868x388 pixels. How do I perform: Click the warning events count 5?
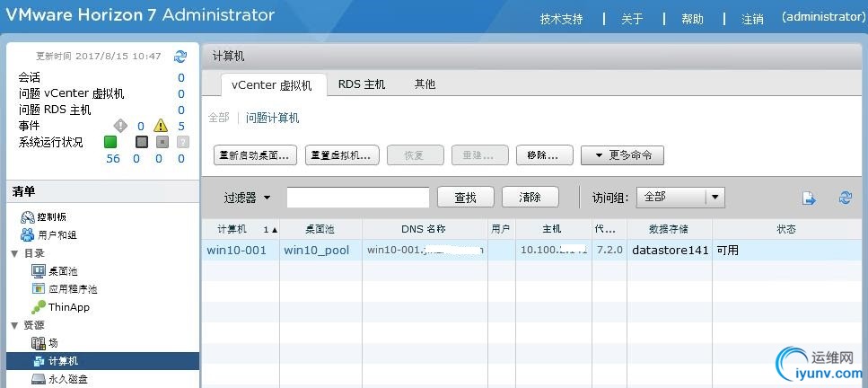point(181,127)
